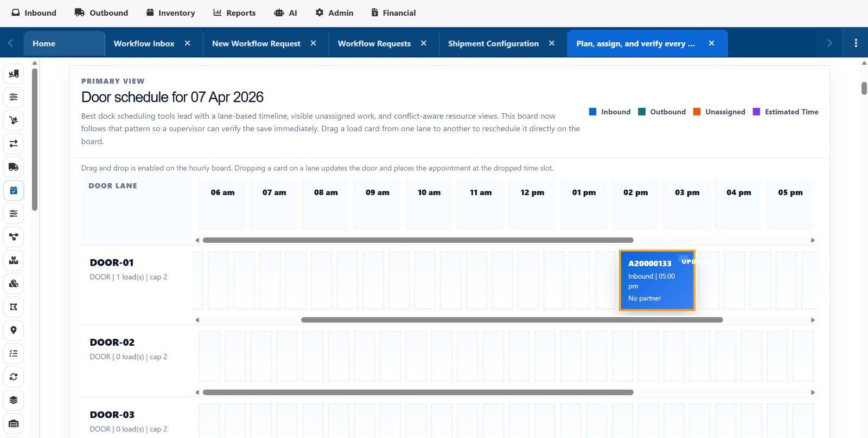Viewport: 868px width, 438px height.
Task: Click the blue Inbound legend swatch
Action: pos(592,112)
